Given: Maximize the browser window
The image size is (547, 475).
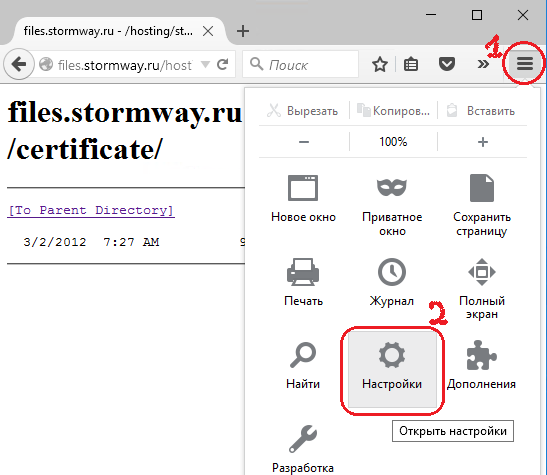Looking at the screenshot, I should coord(477,15).
